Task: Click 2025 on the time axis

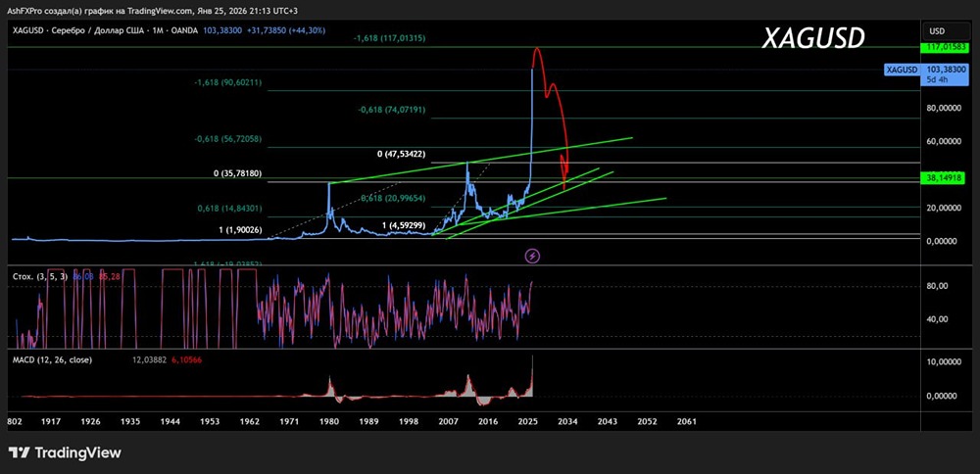Action: (527, 421)
